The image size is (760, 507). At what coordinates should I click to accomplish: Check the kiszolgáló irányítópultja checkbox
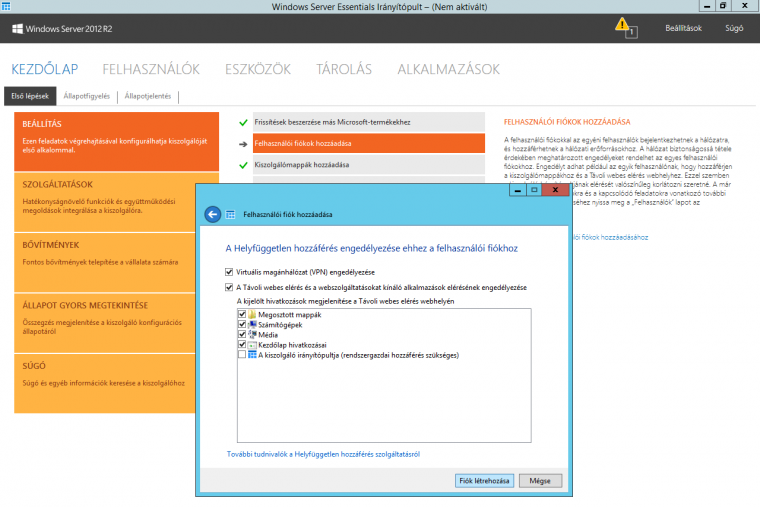pyautogui.click(x=242, y=355)
